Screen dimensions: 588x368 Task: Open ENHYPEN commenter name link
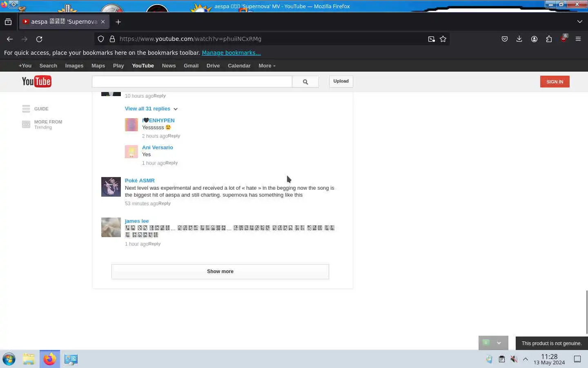click(158, 120)
